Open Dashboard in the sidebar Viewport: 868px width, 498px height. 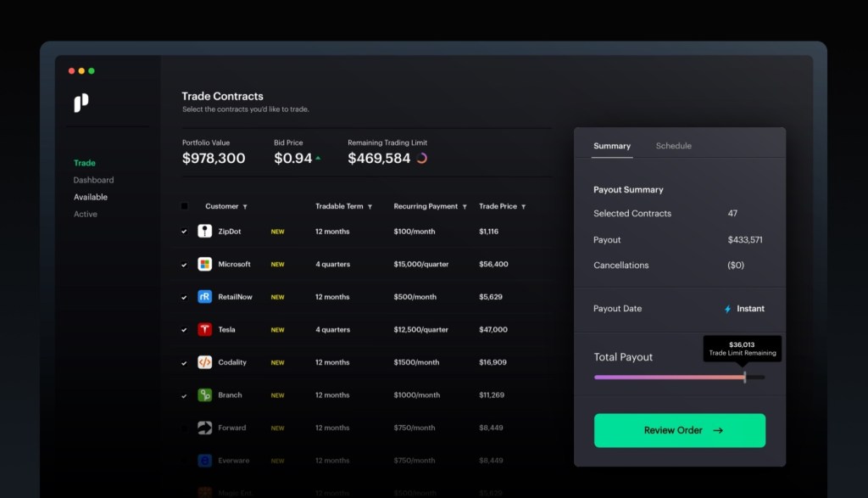pyautogui.click(x=93, y=180)
